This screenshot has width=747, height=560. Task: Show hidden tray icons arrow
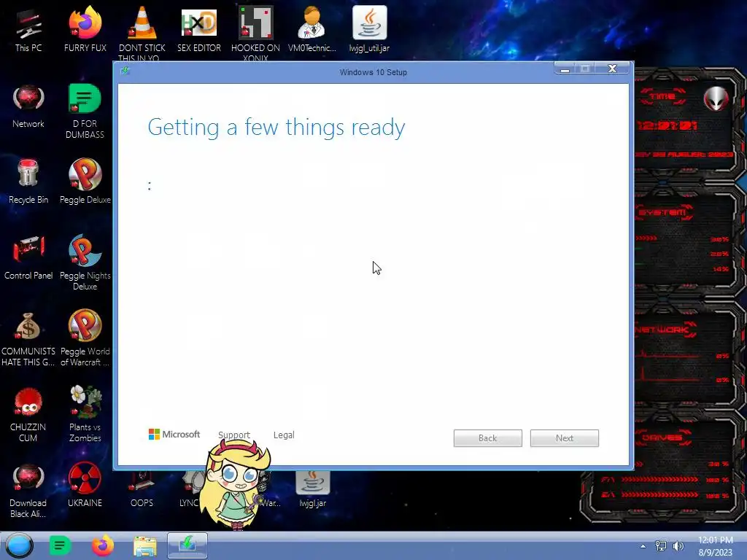643,546
